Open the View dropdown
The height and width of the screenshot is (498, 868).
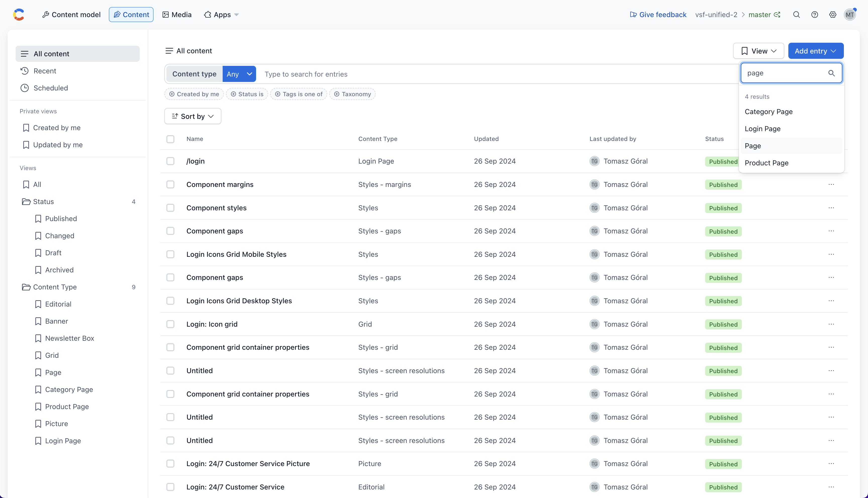pos(759,51)
